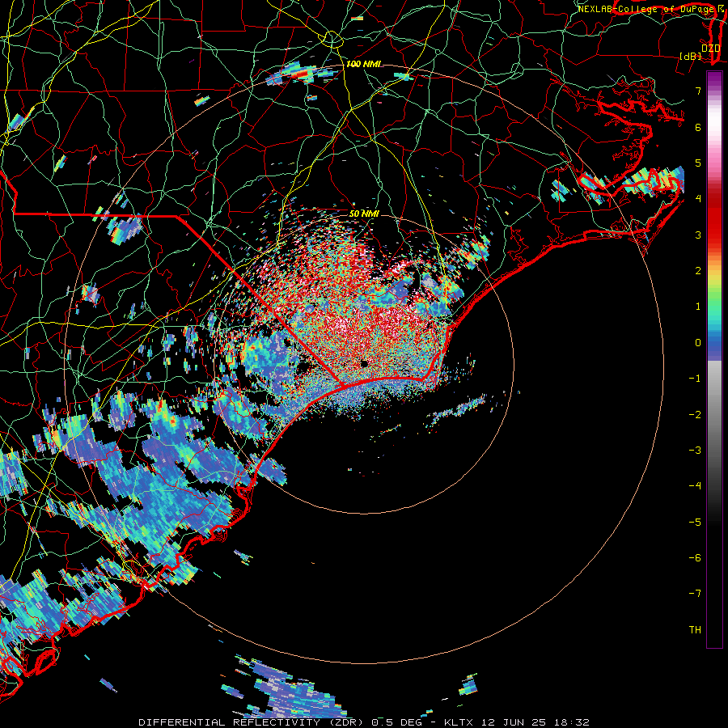Click the 7 dB value on the color scale
The width and height of the screenshot is (728, 728).
point(698,91)
